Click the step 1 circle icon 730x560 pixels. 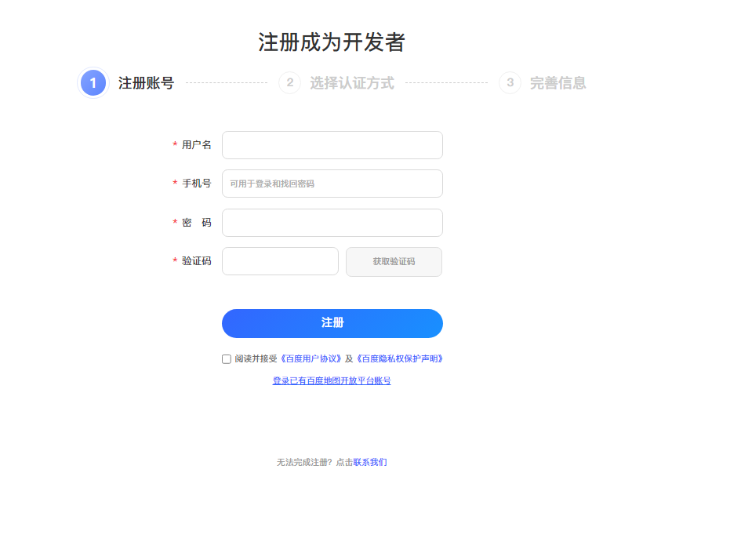93,83
